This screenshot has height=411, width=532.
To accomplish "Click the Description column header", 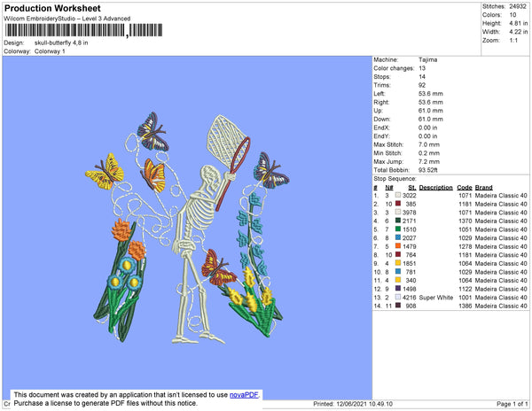I will tap(435, 188).
